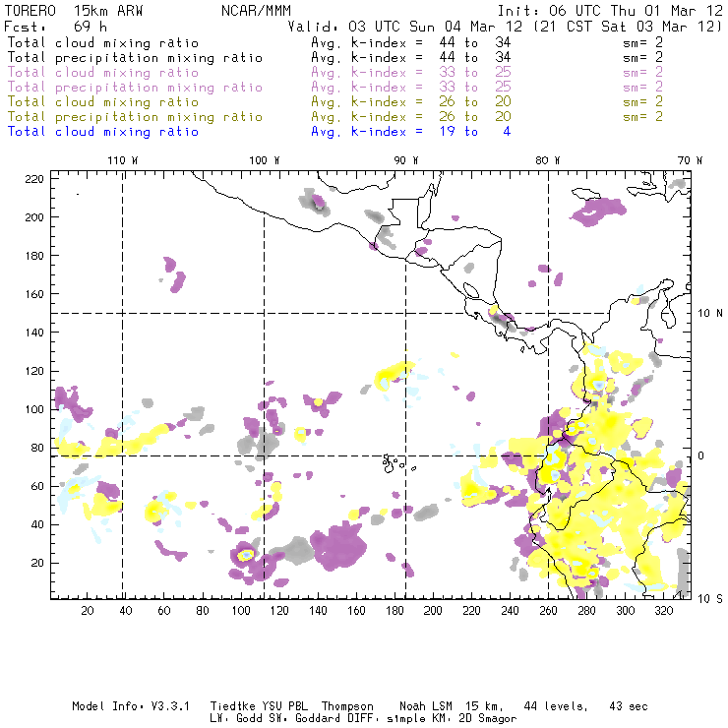Select the "NCAR/MMM" header label
The image size is (728, 728).
pyautogui.click(x=256, y=11)
